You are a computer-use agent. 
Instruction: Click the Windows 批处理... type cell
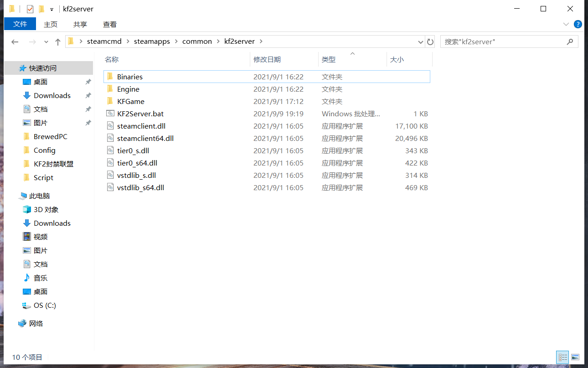coord(351,114)
